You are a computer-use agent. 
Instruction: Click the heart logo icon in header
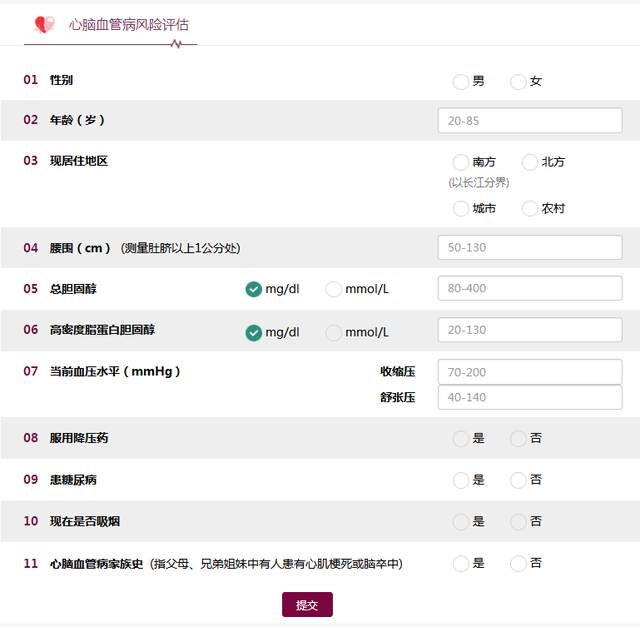tap(44, 24)
